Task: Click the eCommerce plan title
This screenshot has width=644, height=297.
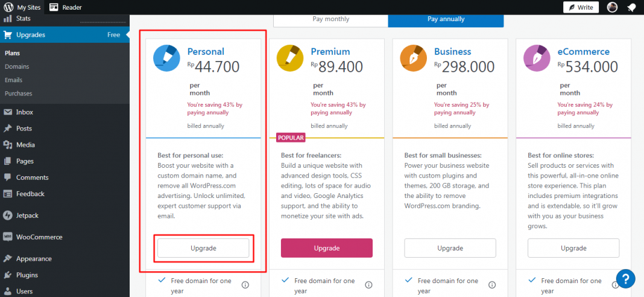Action: 584,51
